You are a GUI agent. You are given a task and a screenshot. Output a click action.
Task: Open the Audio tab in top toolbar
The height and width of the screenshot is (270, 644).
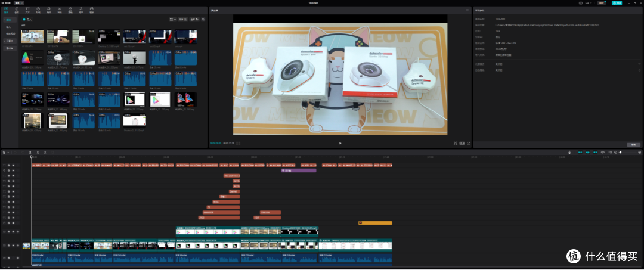coord(17,10)
